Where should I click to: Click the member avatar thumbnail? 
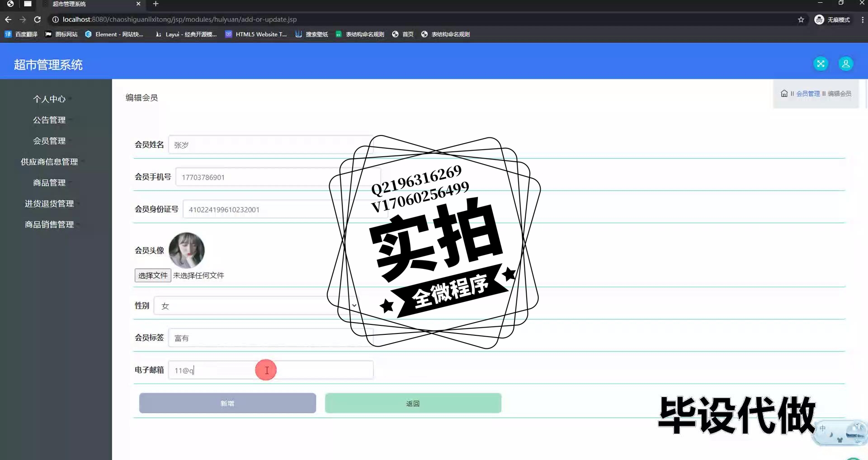tap(186, 250)
